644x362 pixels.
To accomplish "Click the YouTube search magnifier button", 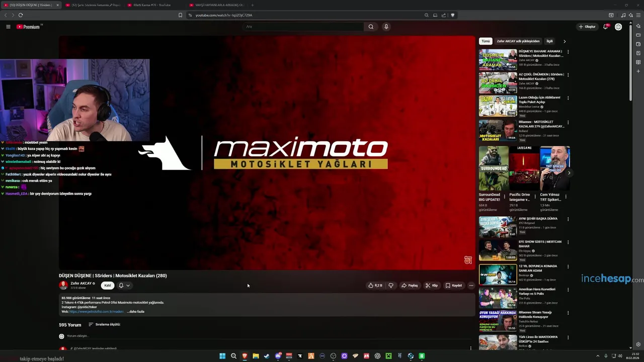I will point(371,27).
